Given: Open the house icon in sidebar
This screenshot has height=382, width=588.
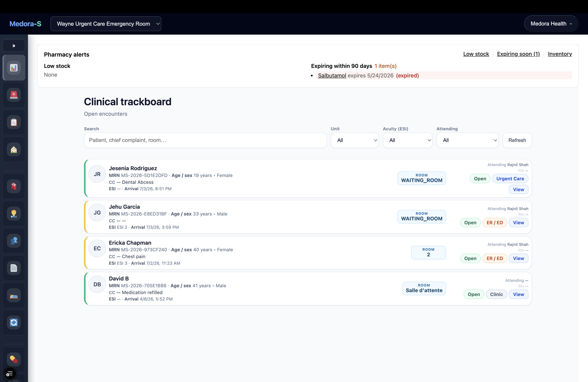Looking at the screenshot, I should coord(14,149).
